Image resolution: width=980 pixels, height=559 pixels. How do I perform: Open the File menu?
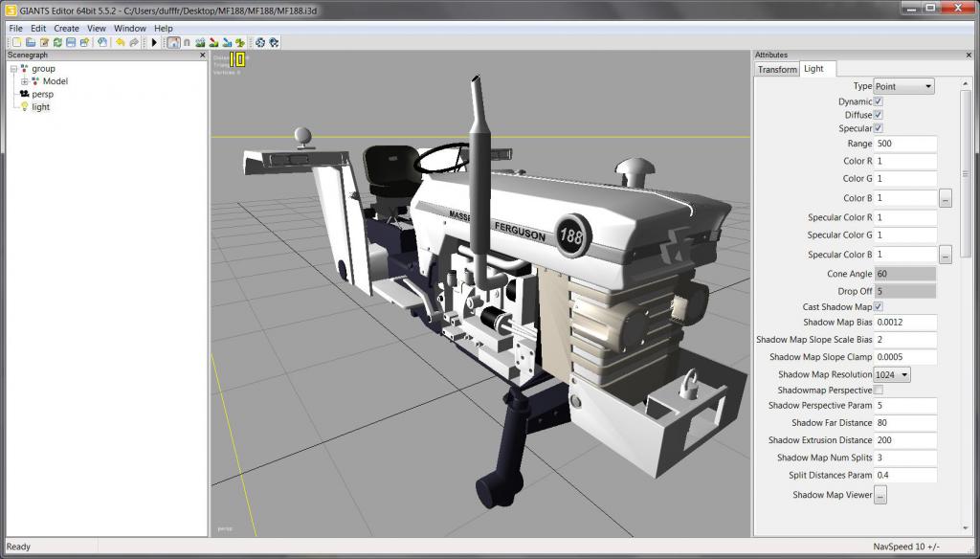[x=15, y=28]
